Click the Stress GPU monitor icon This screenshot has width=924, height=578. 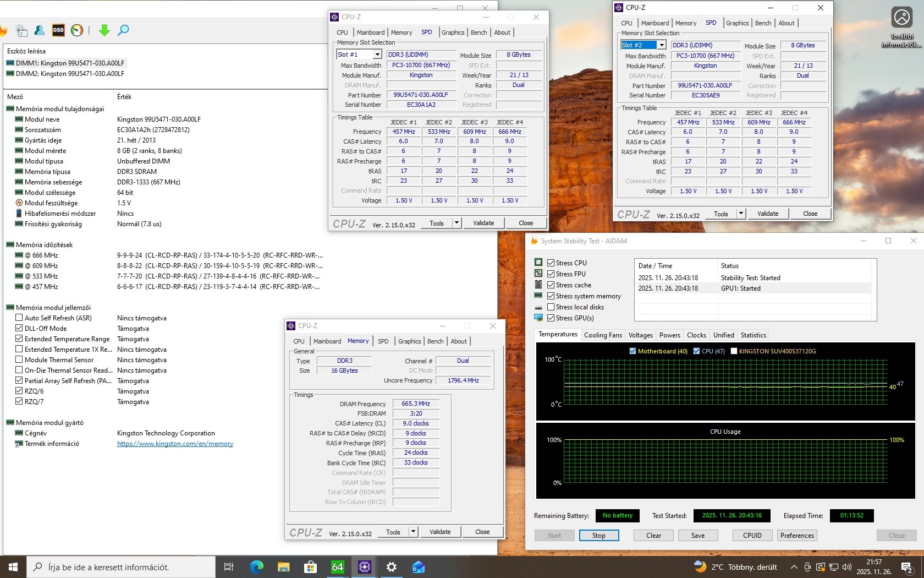(x=538, y=318)
